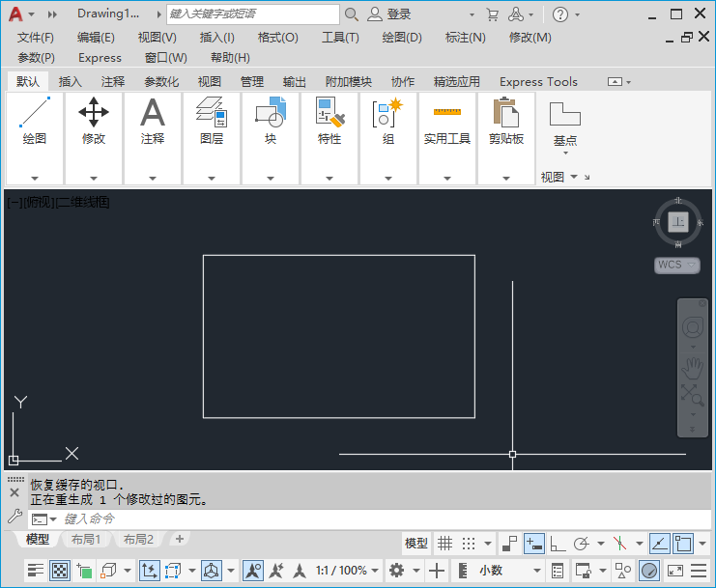Toggle polar tracking
Image resolution: width=716 pixels, height=588 pixels.
coord(582,544)
